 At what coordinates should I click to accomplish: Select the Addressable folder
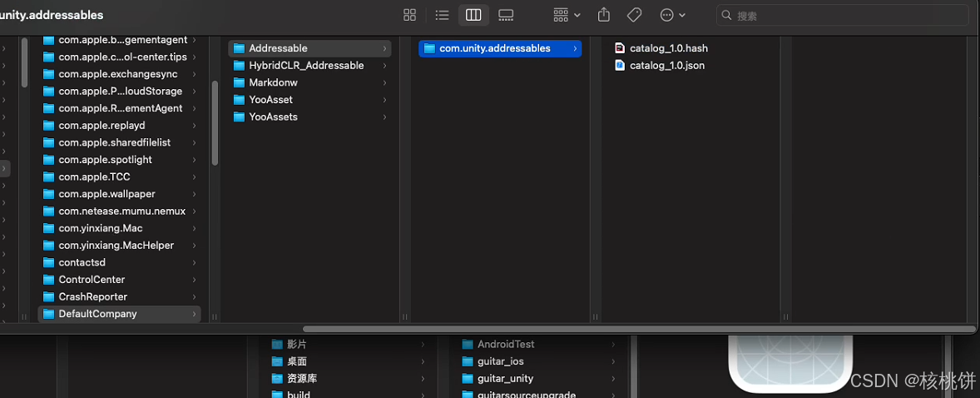[310, 48]
